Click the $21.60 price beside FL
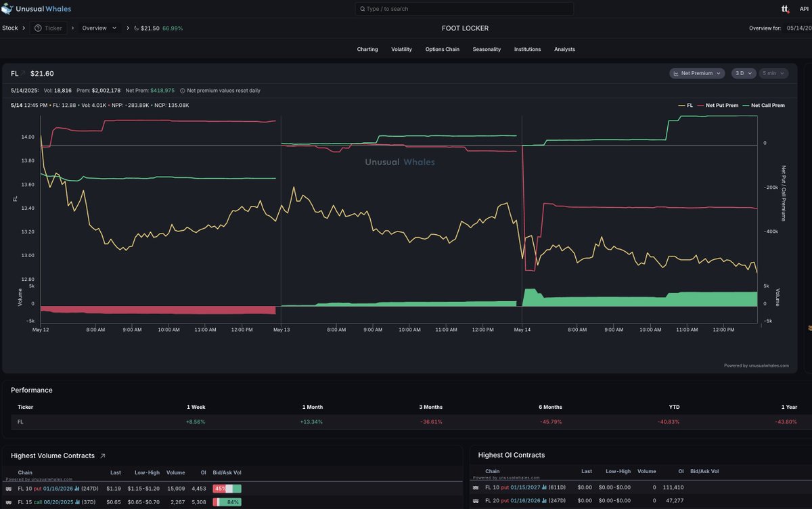The height and width of the screenshot is (509, 812). [x=42, y=73]
